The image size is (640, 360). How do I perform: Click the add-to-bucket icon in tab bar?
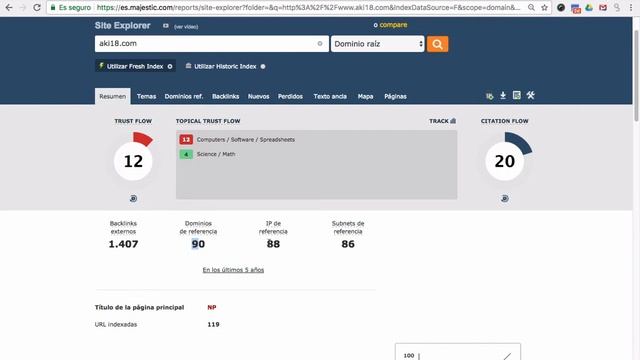tap(489, 96)
